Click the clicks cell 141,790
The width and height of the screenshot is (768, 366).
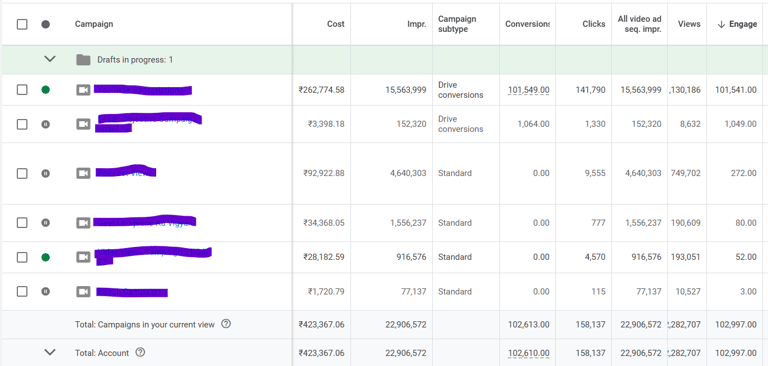(590, 90)
